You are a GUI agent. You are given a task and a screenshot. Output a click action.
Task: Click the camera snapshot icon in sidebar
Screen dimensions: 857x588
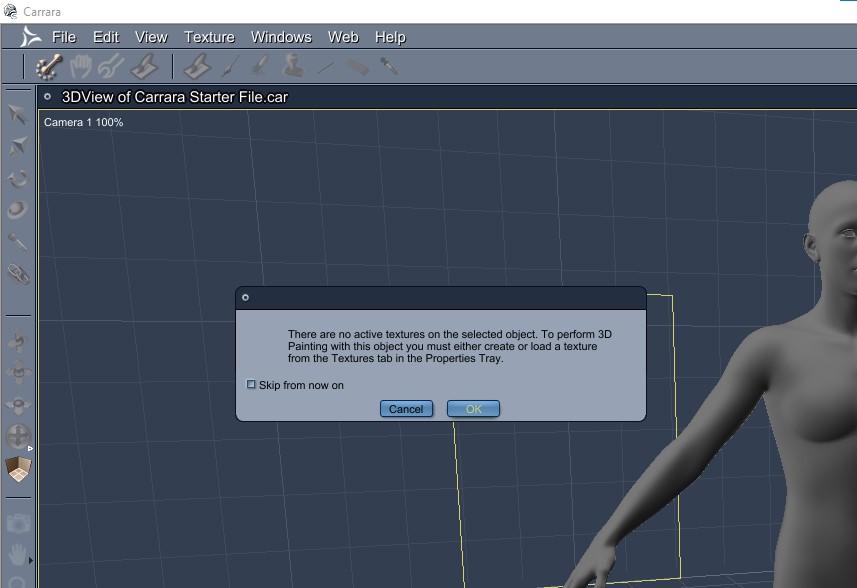pyautogui.click(x=18, y=523)
